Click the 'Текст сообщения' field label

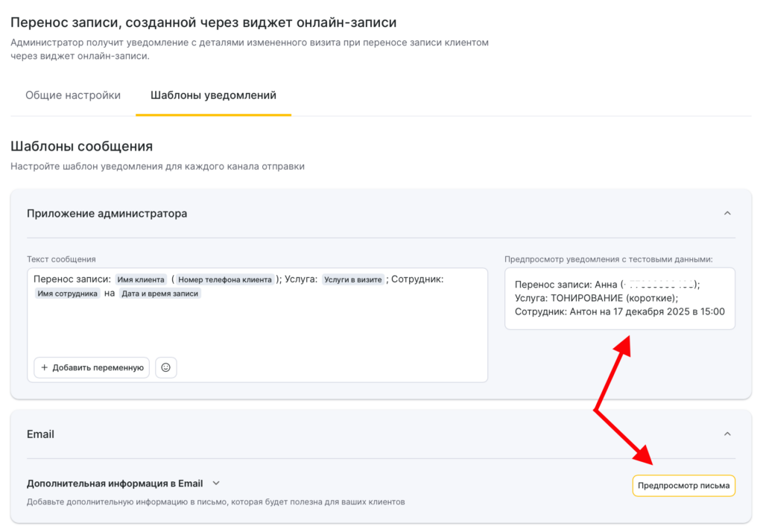61,259
